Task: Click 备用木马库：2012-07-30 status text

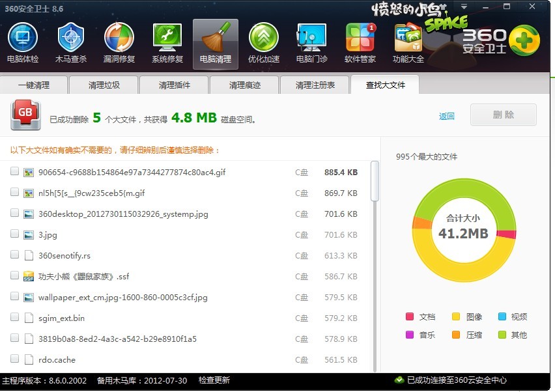Action: click(142, 380)
